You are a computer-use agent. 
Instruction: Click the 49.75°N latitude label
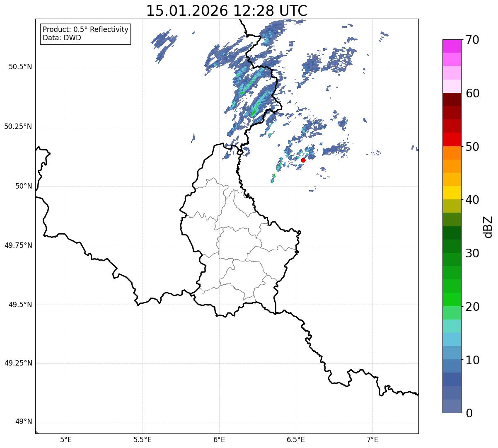click(x=18, y=245)
